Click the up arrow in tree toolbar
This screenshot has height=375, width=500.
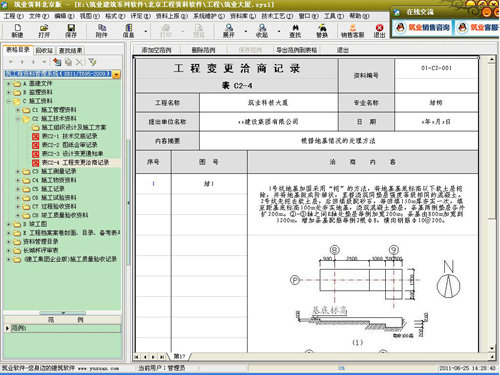22,62
